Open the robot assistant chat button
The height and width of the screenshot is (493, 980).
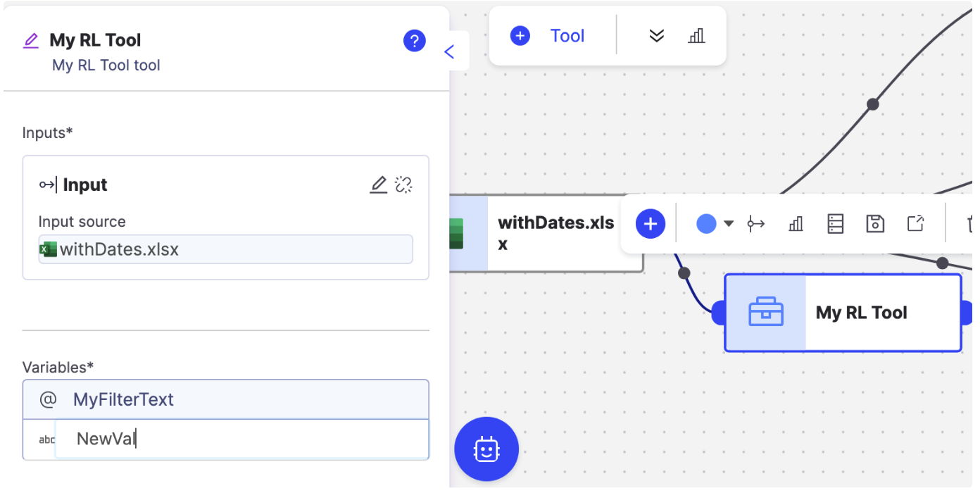486,449
